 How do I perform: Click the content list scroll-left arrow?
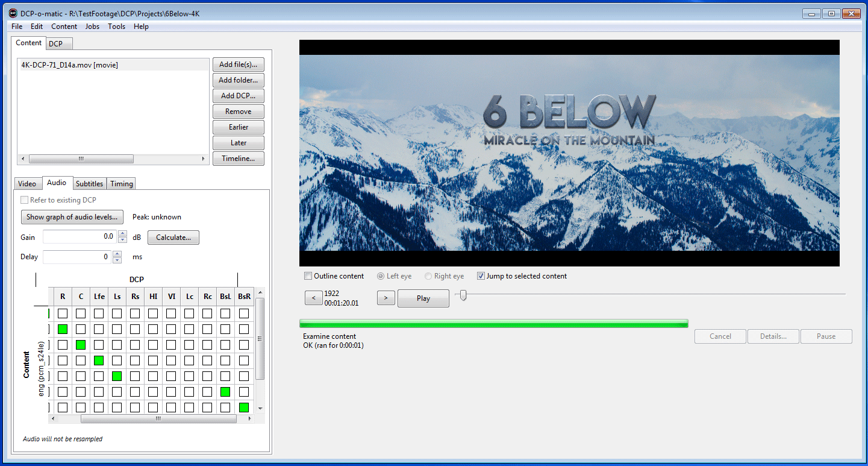click(23, 159)
